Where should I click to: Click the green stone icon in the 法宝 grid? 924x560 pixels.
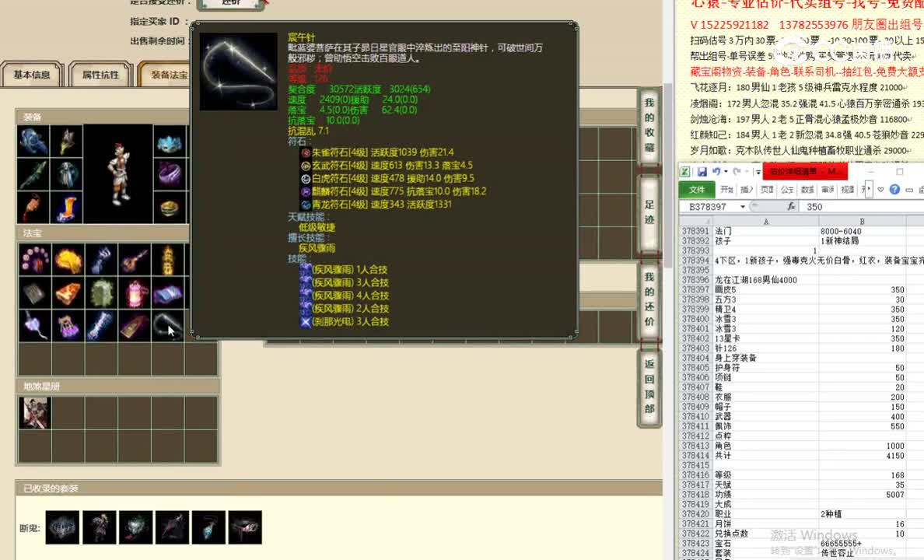(x=101, y=294)
